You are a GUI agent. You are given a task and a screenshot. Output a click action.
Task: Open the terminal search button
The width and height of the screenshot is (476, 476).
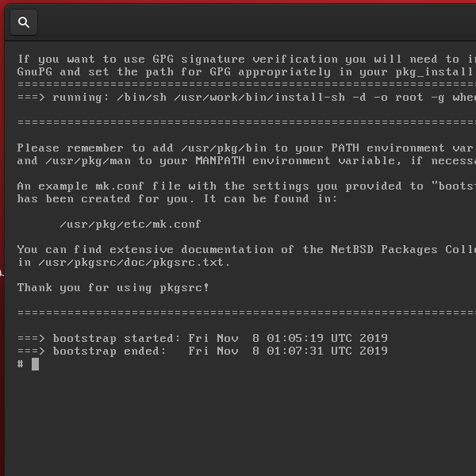(x=24, y=22)
